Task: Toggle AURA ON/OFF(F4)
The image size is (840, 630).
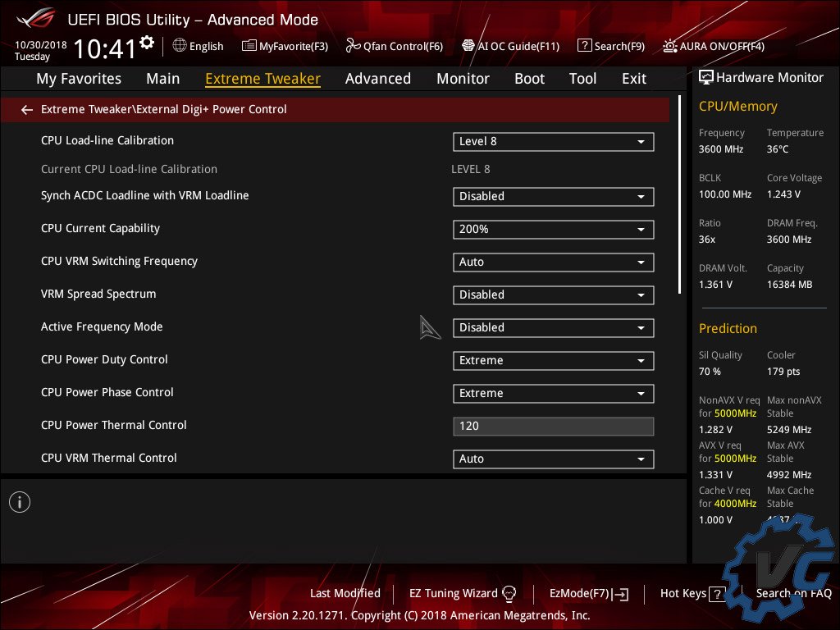Action: tap(714, 46)
